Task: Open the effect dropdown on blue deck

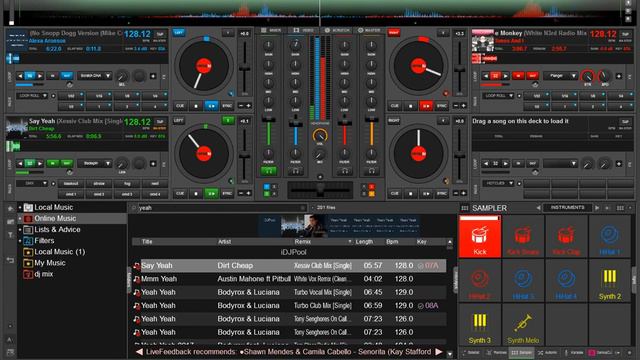Action: pos(95,76)
